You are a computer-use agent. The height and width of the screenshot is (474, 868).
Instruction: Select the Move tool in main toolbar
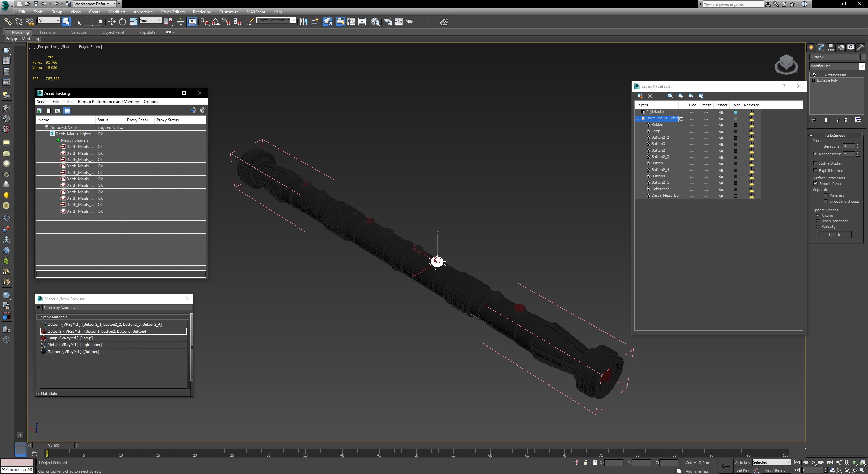(x=111, y=22)
